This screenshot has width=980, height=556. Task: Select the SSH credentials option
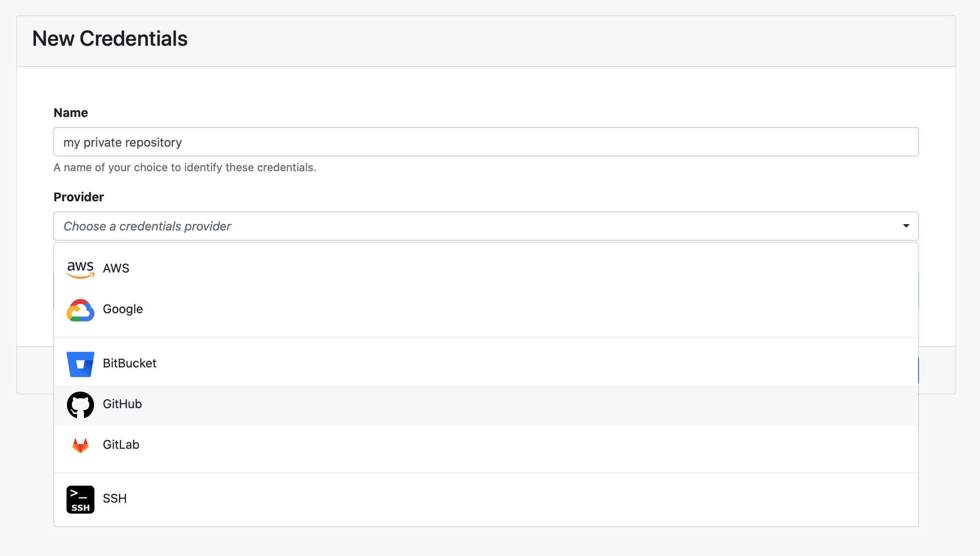point(115,498)
